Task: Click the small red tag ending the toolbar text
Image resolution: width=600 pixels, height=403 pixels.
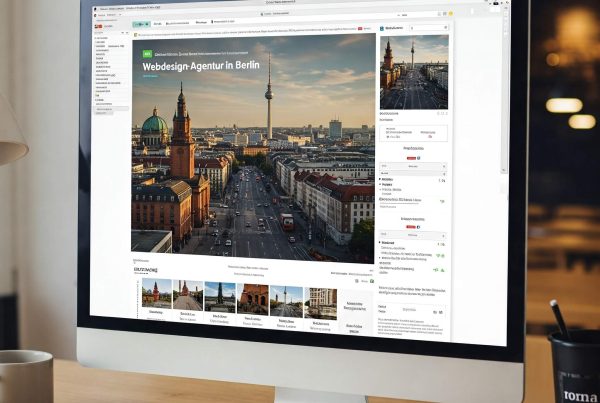Action: click(x=360, y=29)
